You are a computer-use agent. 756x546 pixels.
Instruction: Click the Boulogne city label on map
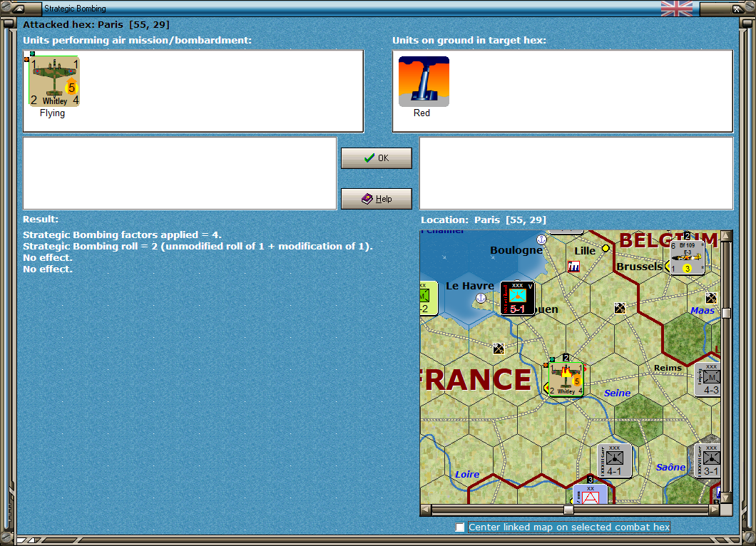(516, 250)
